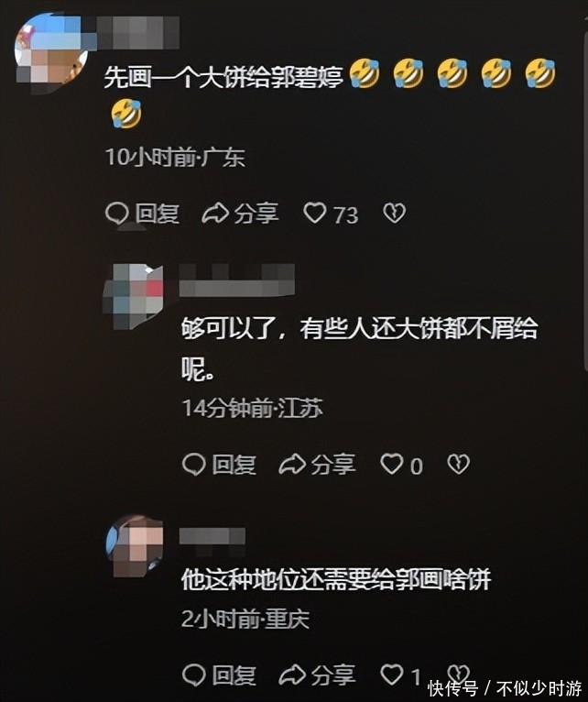Like the Jiangsu reply with 0 likes
The image size is (588, 702).
(392, 464)
